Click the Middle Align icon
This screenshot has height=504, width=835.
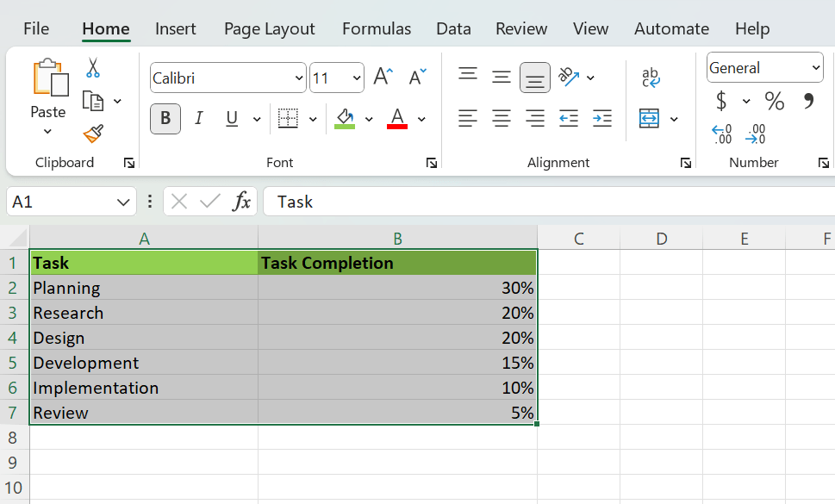click(502, 78)
